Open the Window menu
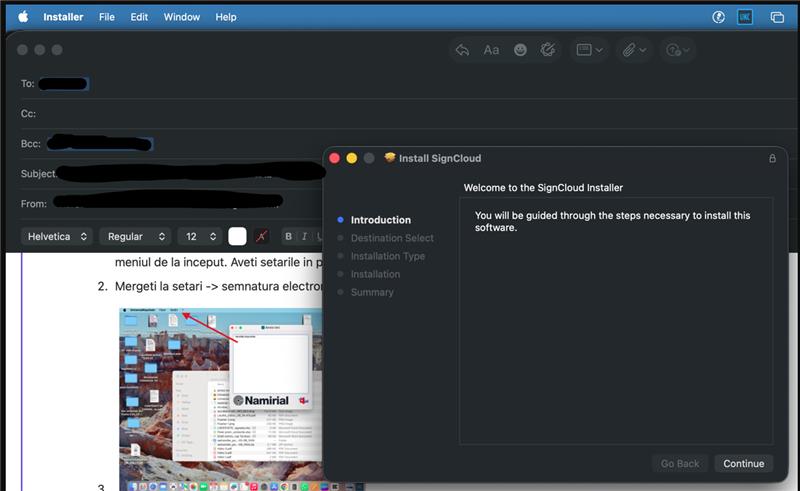The image size is (800, 491). pos(182,17)
